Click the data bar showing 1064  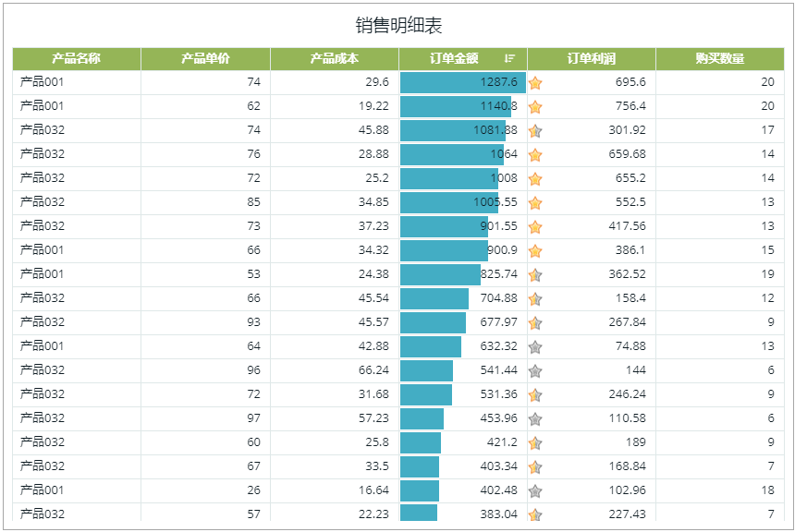451,155
